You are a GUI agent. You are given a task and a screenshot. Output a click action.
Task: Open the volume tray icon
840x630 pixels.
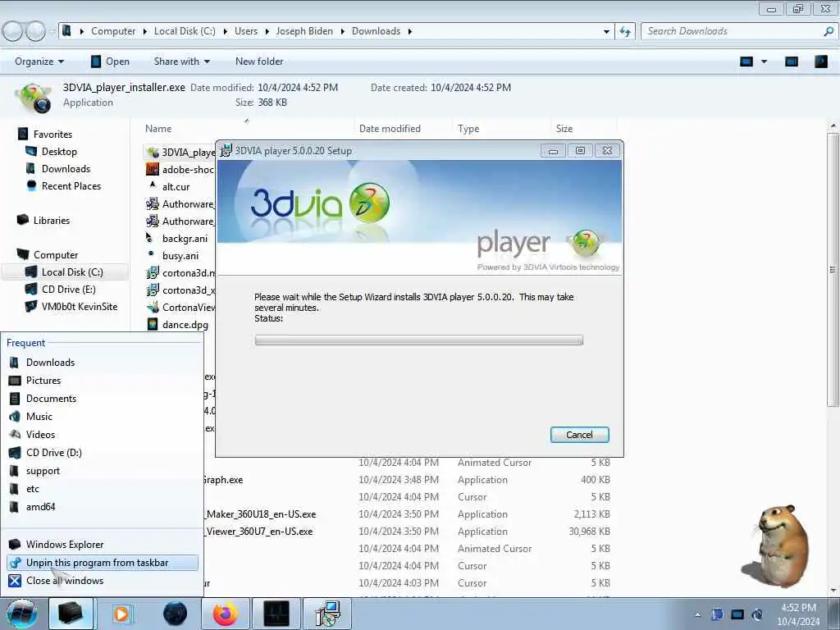(757, 614)
